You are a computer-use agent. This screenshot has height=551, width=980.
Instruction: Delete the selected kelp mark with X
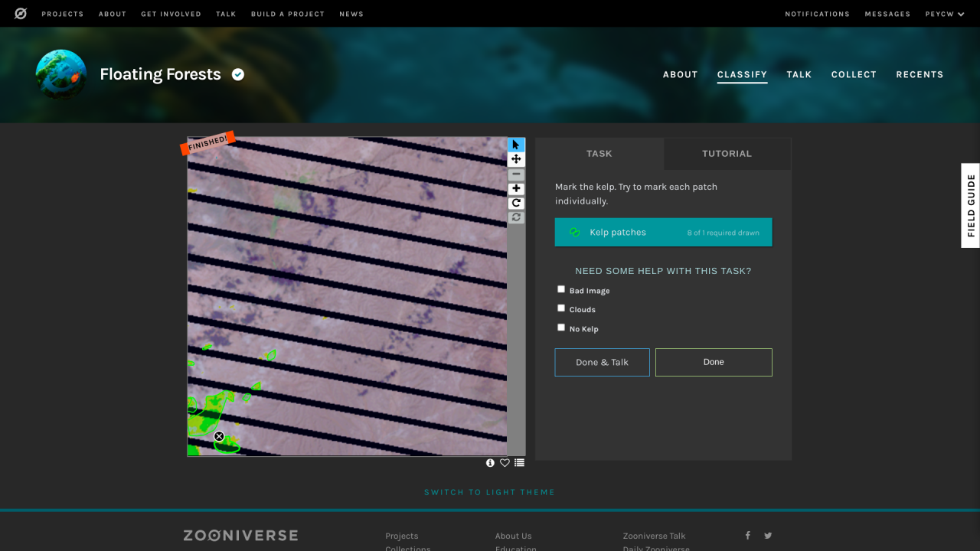[219, 436]
